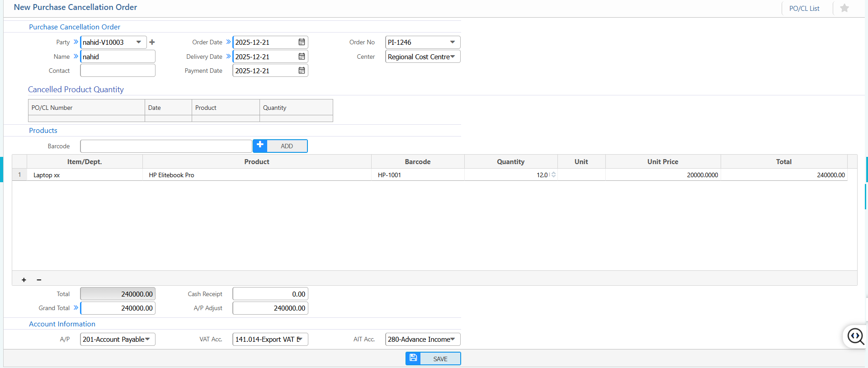Expand the A/P account dropdown
Viewport: 868px width, 368px height.
click(x=147, y=339)
